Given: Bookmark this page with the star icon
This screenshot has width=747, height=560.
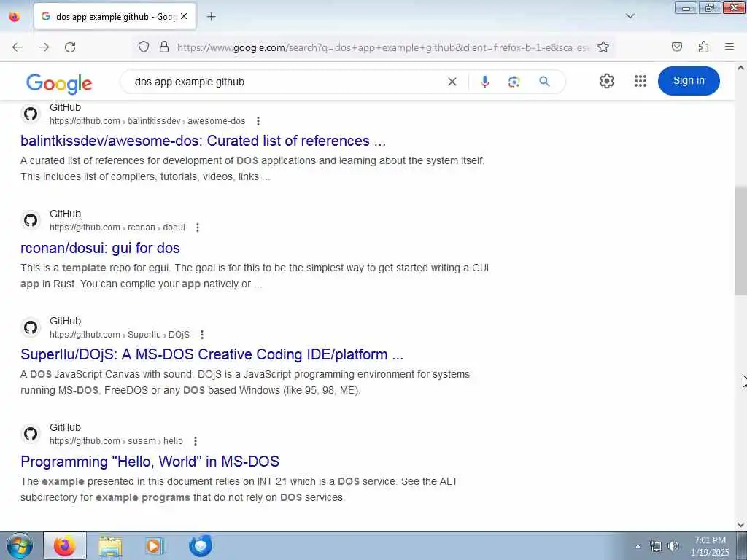Looking at the screenshot, I should click(x=603, y=47).
